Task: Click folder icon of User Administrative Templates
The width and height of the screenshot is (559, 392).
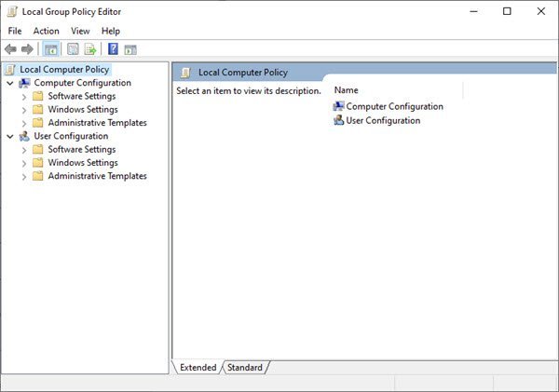Action: [x=38, y=176]
